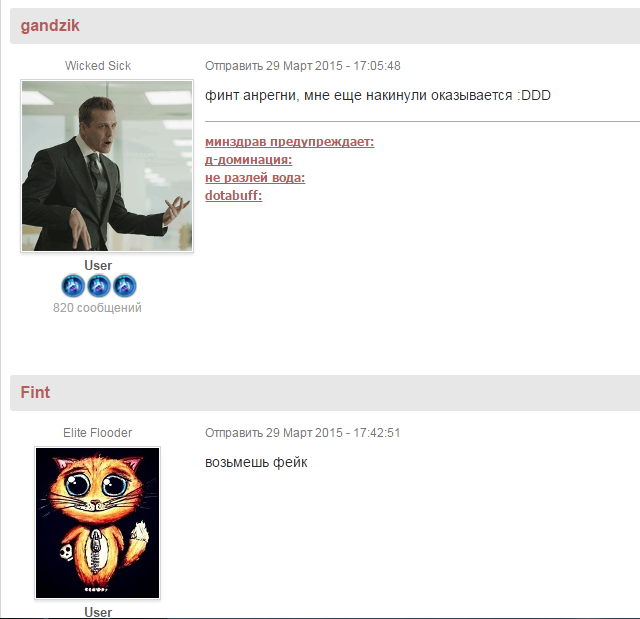Open the 'минздрав предупреждает:' signature link
Screen dimensions: 640x619
pos(289,142)
